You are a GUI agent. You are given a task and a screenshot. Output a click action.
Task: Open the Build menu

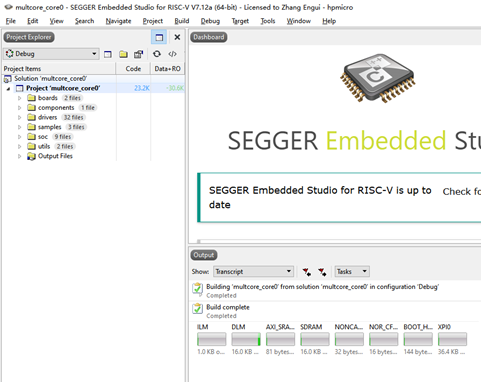click(182, 21)
